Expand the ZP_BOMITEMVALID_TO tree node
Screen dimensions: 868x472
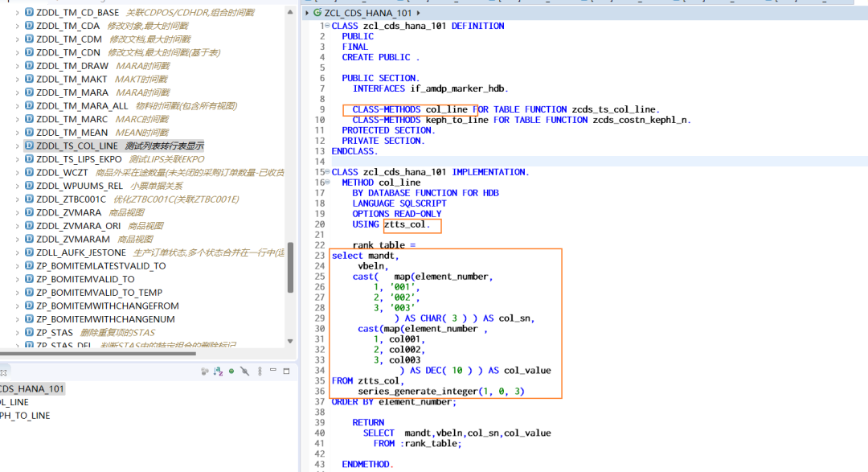(x=17, y=279)
